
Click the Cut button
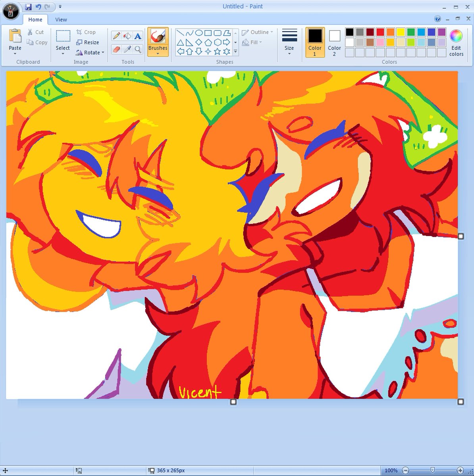35,32
